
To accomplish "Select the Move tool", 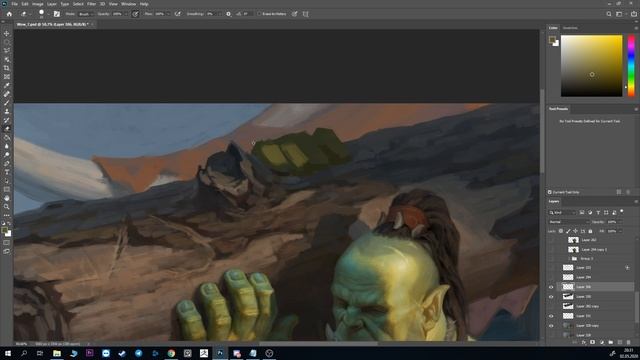I will 7,33.
